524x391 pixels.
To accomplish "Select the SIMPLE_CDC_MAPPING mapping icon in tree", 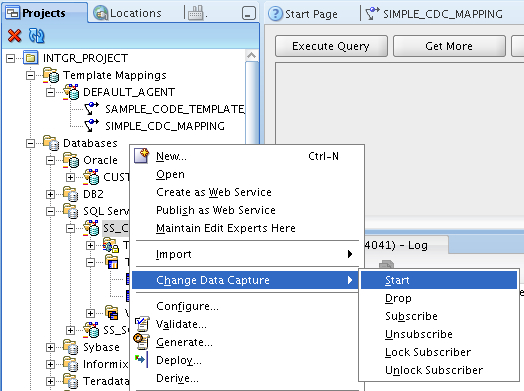I will point(91,126).
